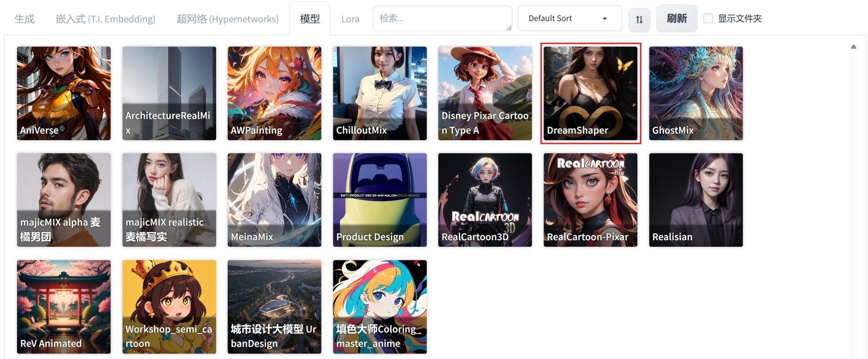Select the DreamShaper model card
Screen dimensions: 868x359
pyautogui.click(x=590, y=93)
